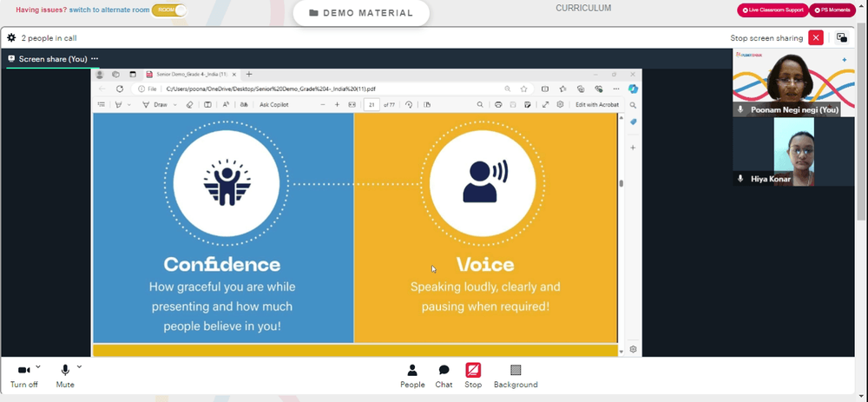The height and width of the screenshot is (402, 868).
Task: Open browser workspaces icon
Action: [x=115, y=74]
